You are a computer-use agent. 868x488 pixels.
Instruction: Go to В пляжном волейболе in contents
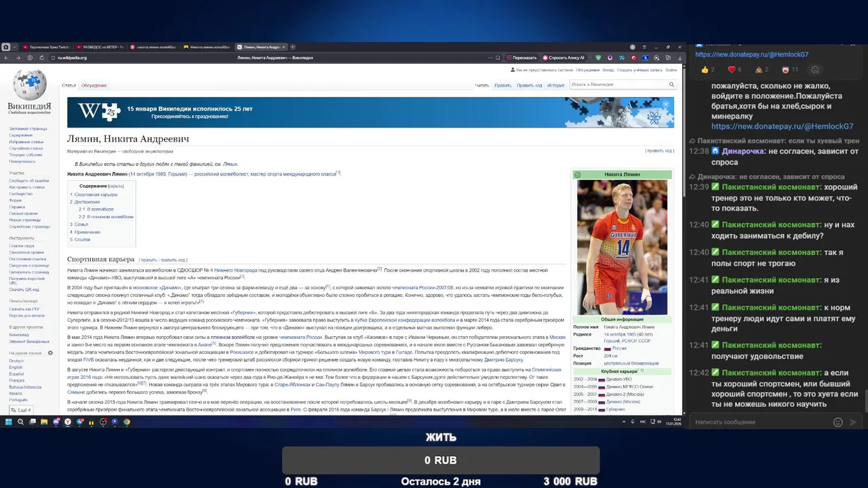111,217
